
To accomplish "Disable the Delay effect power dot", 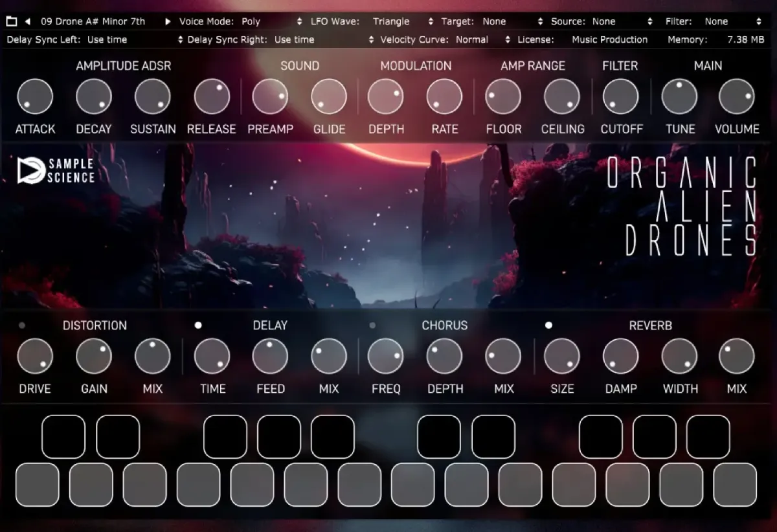I will tap(198, 326).
